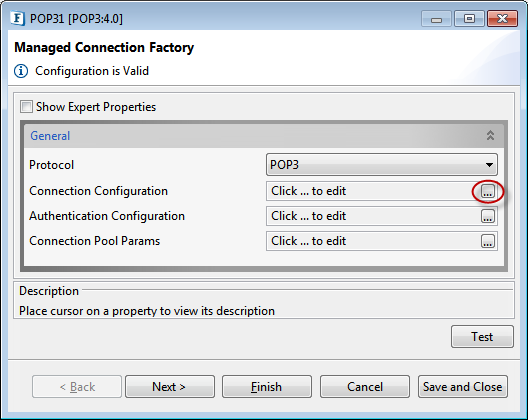Image resolution: width=528 pixels, height=420 pixels.
Task: Open the Protocol POP3 dropdown
Action: click(382, 165)
